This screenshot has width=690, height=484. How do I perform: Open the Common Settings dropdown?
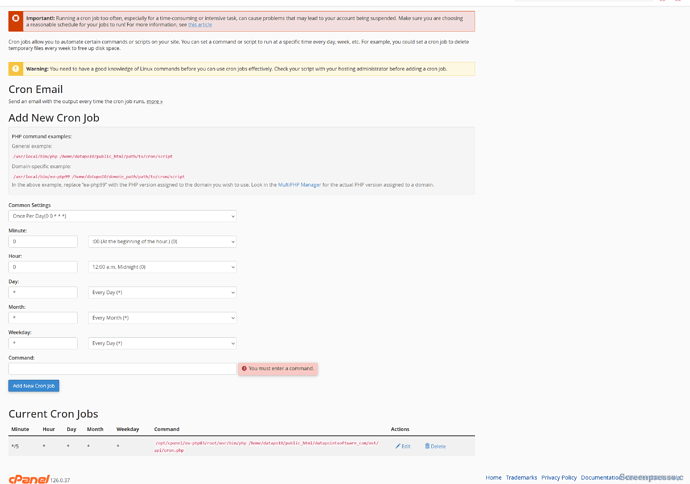point(122,216)
